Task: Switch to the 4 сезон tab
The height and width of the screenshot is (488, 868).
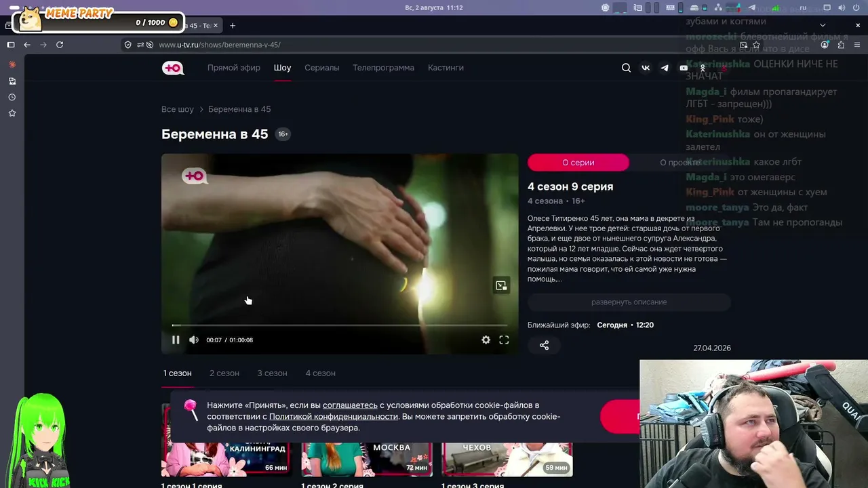Action: click(320, 373)
